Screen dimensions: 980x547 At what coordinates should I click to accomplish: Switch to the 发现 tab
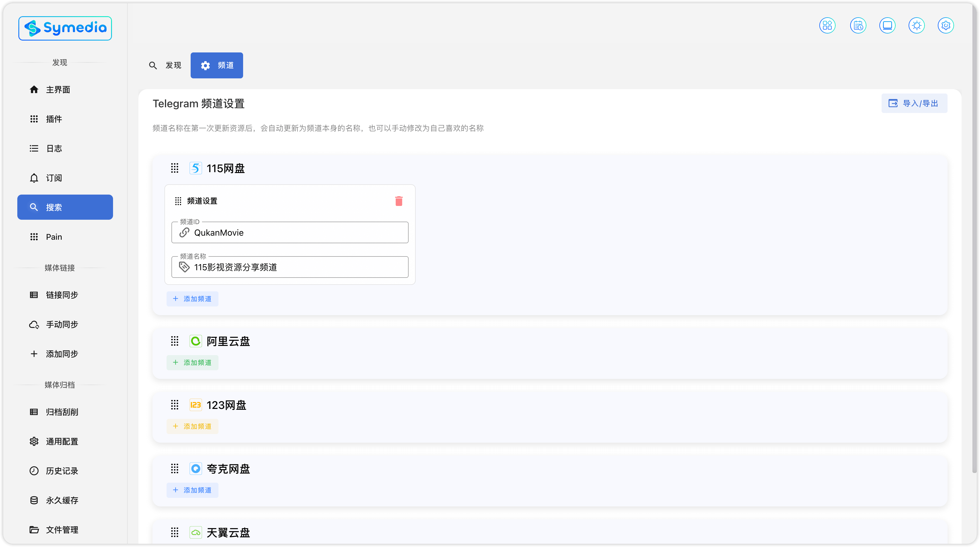click(x=165, y=65)
